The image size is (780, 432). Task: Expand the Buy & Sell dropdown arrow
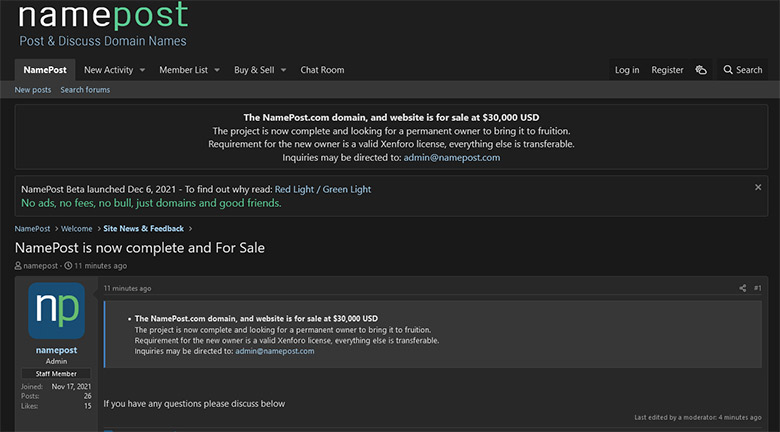pos(284,70)
